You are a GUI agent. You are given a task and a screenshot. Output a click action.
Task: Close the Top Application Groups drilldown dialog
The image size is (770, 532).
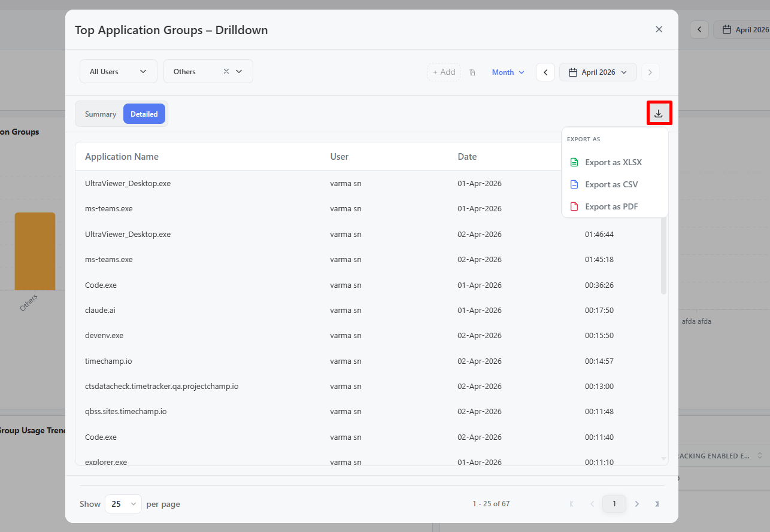(659, 29)
